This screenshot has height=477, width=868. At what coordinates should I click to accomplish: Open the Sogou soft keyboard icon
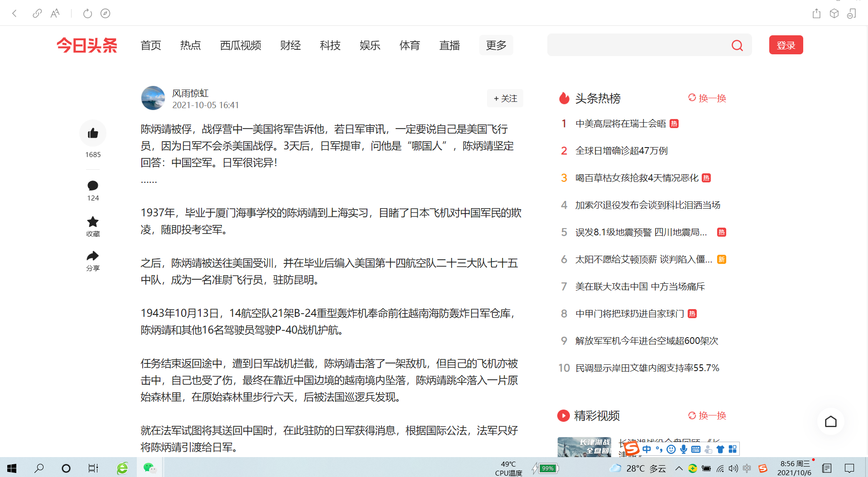click(696, 449)
